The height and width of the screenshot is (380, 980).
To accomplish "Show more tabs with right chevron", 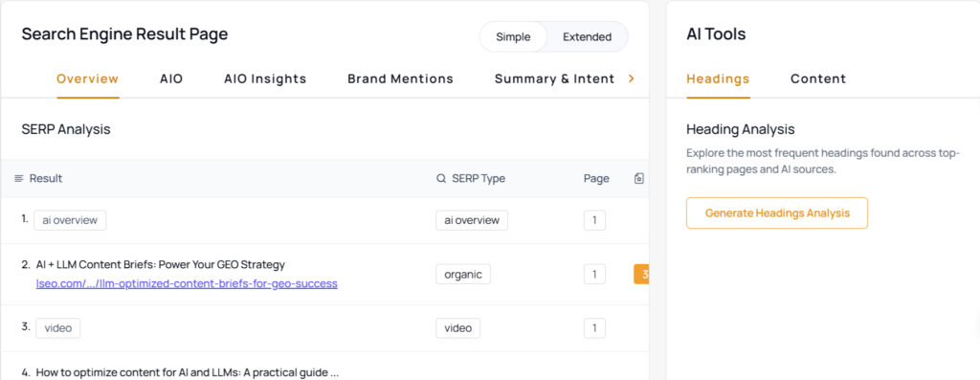I will [x=632, y=78].
